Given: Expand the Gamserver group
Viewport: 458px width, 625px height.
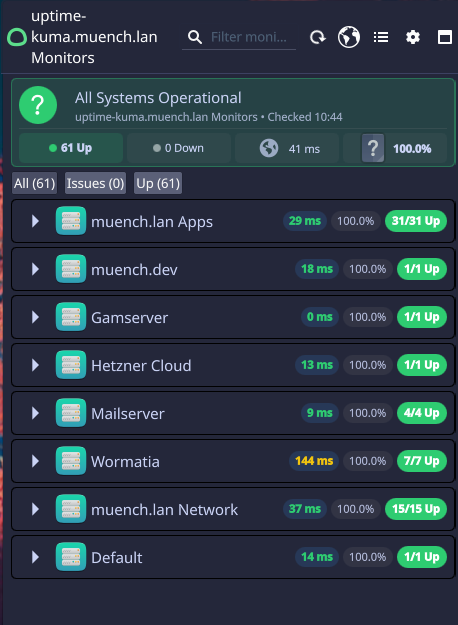Looking at the screenshot, I should (35, 317).
